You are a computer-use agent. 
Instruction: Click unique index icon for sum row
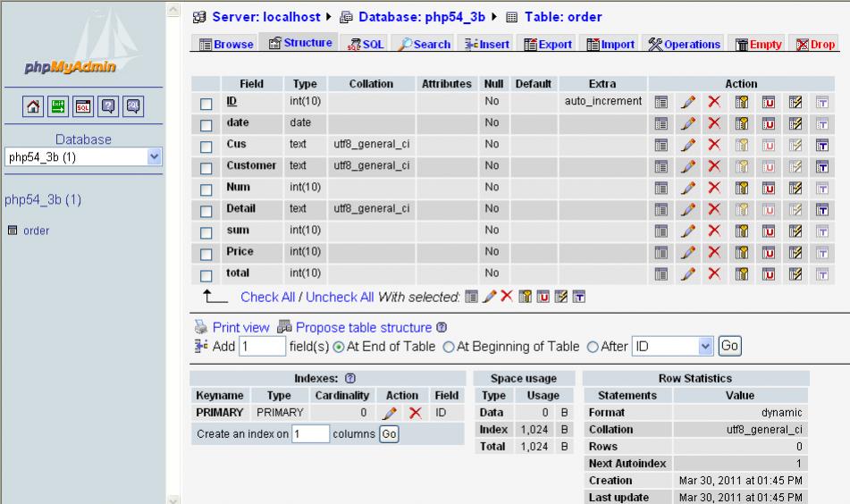click(766, 231)
